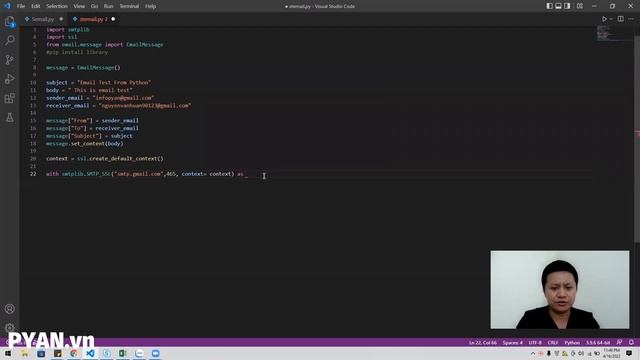Split the editor to the right
This screenshot has height=360, width=640.
point(620,19)
